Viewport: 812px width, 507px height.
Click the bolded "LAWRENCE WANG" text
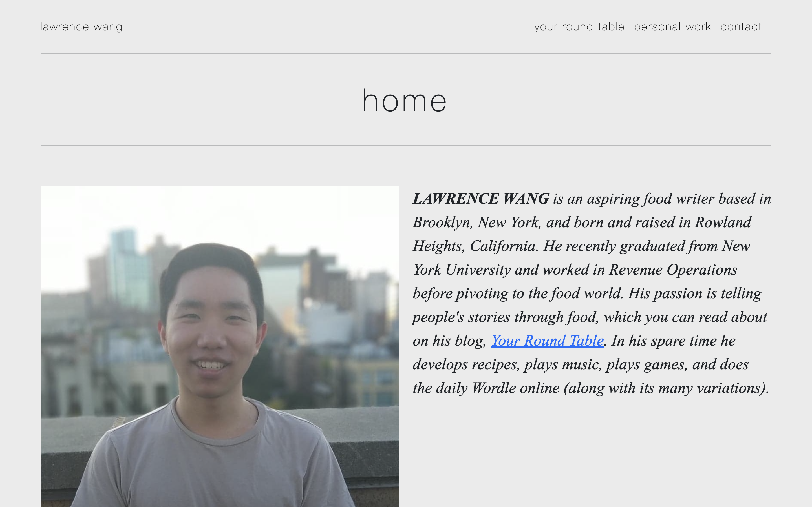tap(480, 198)
